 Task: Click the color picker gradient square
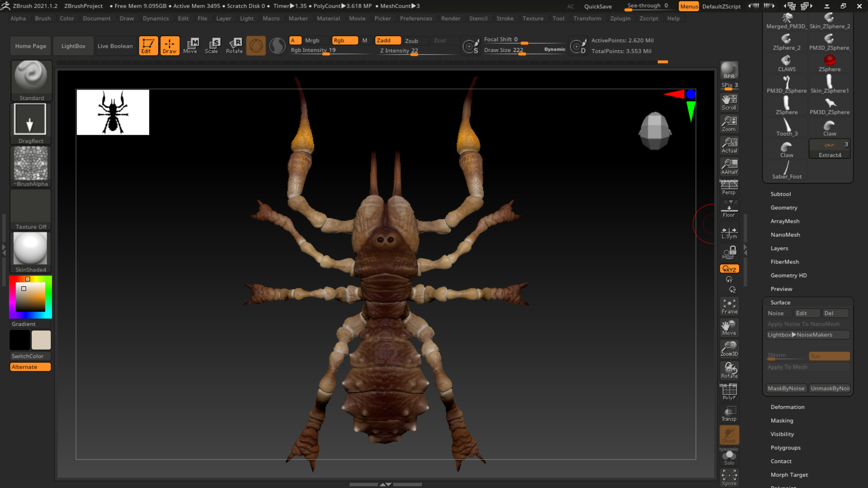point(30,297)
